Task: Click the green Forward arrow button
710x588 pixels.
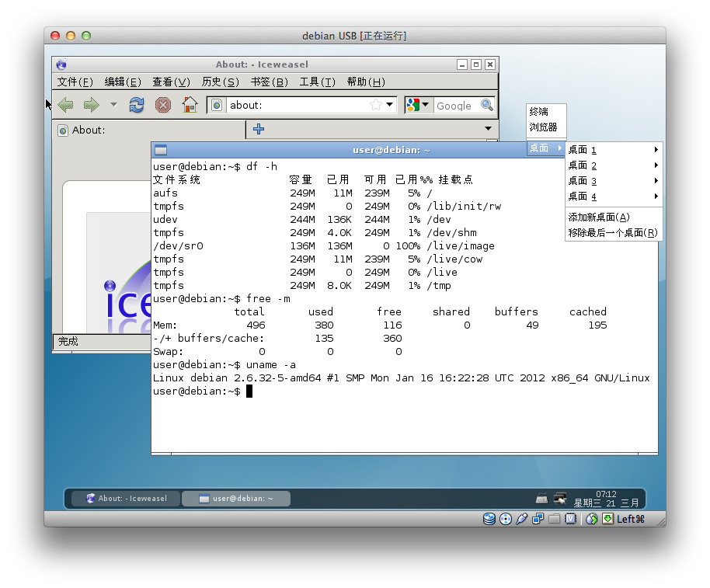Action: [x=91, y=105]
